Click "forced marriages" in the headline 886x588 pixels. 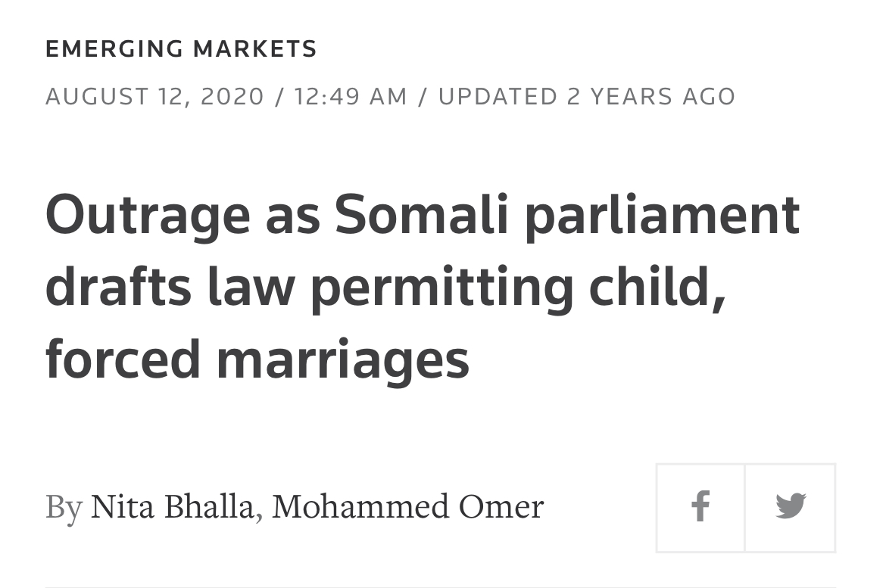[x=257, y=360]
